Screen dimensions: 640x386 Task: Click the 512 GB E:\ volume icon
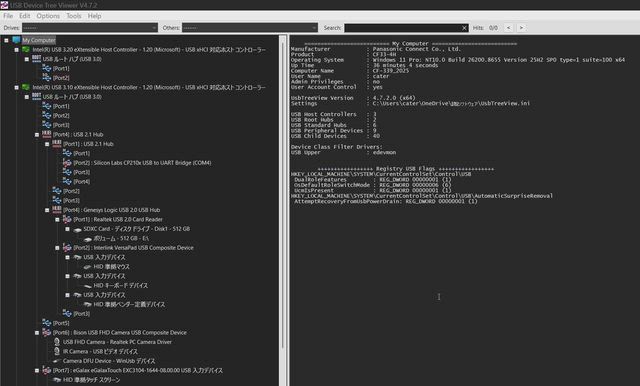pos(87,238)
